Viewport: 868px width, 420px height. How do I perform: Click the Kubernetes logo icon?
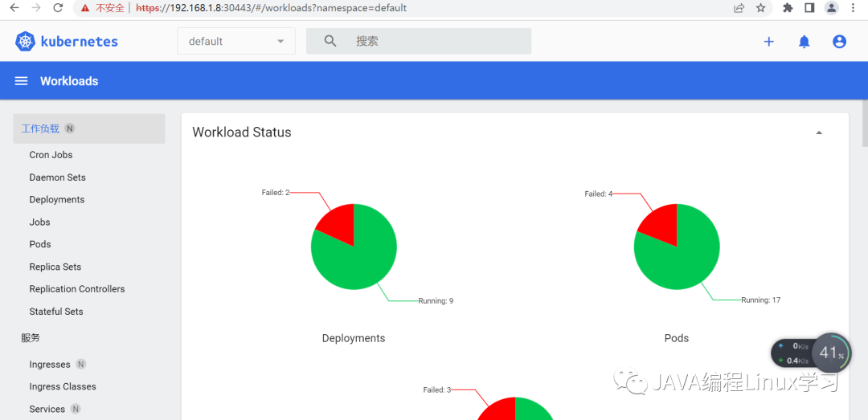25,42
